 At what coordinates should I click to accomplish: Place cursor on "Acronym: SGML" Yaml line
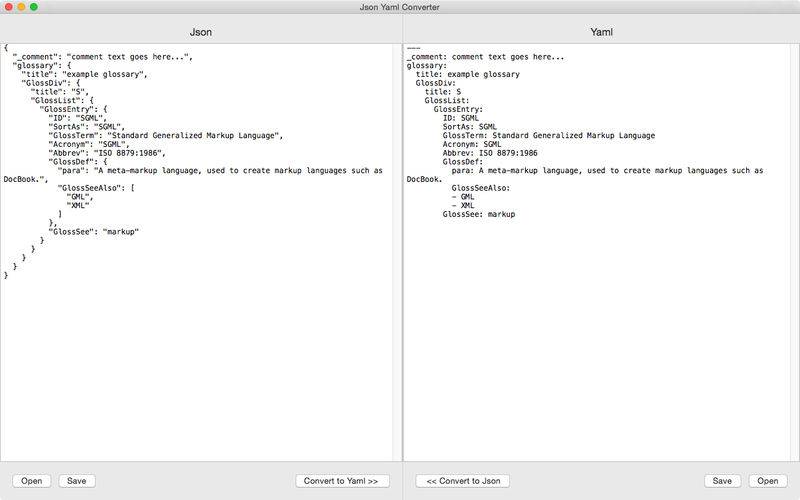(x=472, y=143)
